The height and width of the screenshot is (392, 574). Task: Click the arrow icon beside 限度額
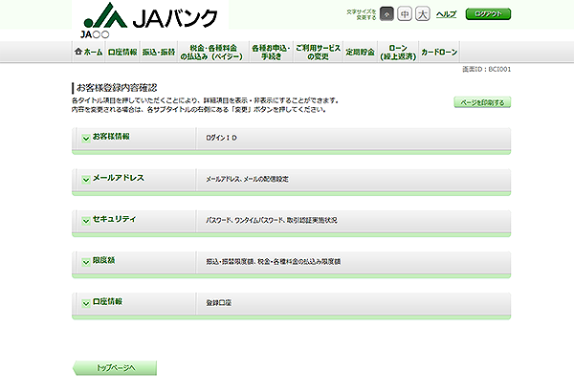pos(85,261)
